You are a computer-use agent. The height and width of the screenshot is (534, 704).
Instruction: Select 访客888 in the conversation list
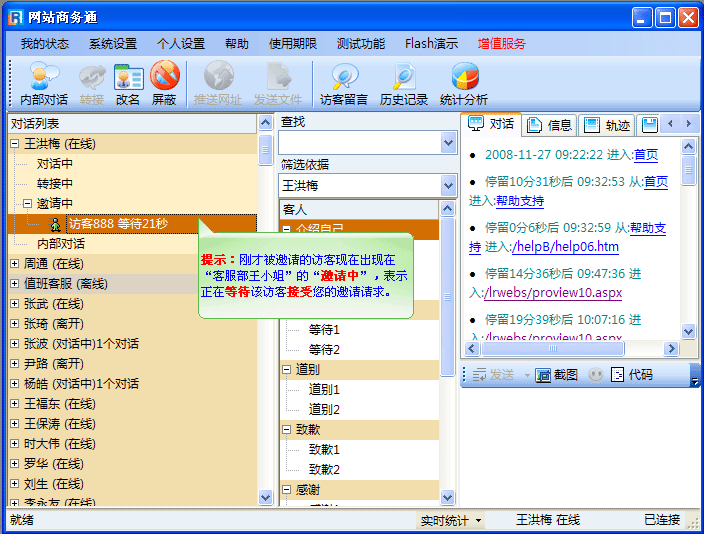click(118, 224)
